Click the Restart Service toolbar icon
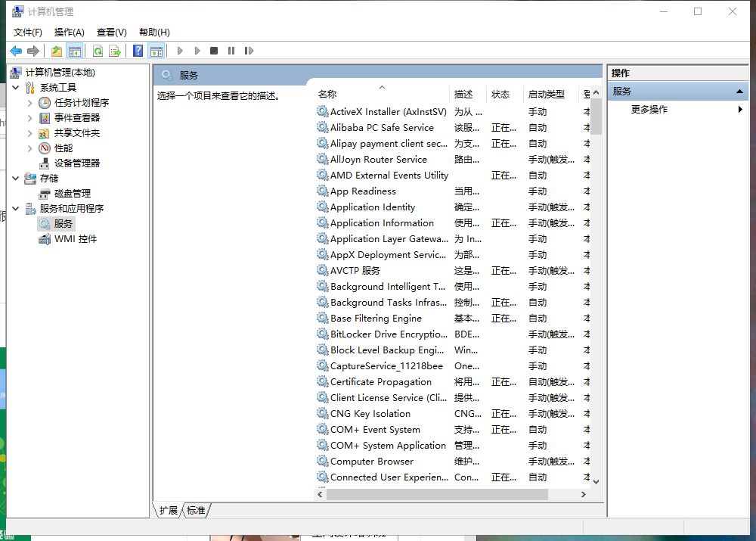 (249, 51)
